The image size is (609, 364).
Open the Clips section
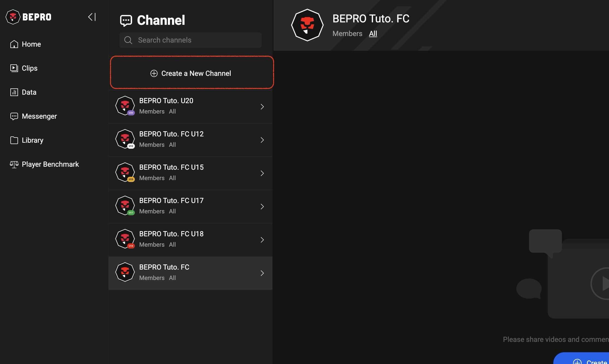pos(29,68)
